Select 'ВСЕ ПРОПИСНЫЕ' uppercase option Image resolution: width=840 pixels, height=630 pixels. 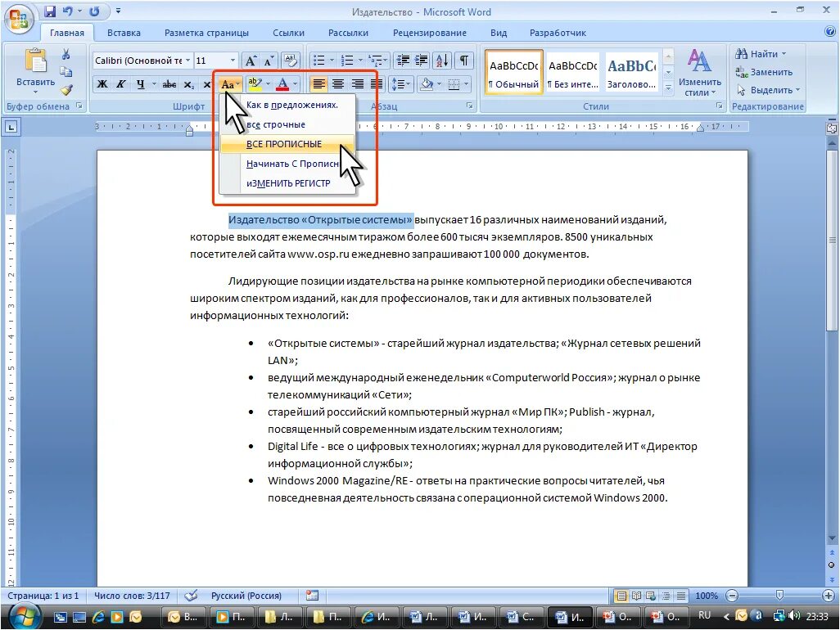pyautogui.click(x=288, y=144)
